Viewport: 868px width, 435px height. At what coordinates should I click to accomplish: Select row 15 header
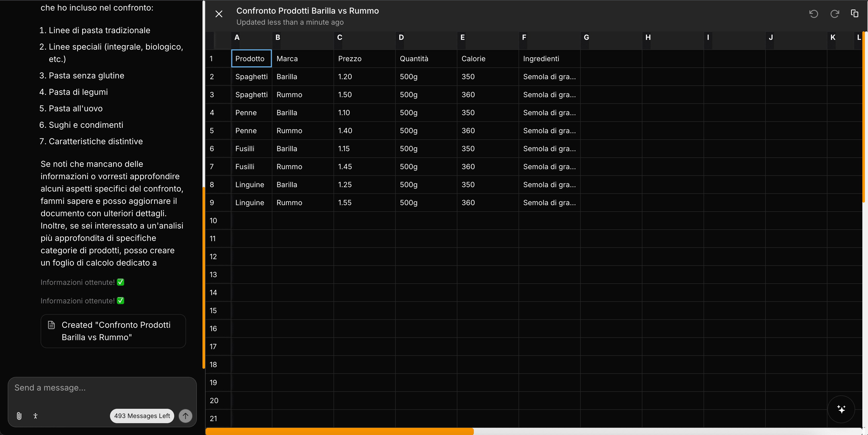(218, 311)
